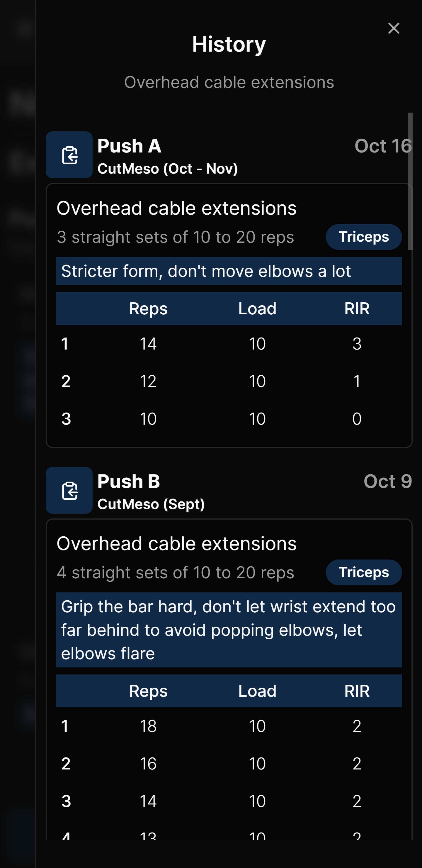Screen dimensions: 422x868
Task: Close the History panel
Action: pos(393,28)
